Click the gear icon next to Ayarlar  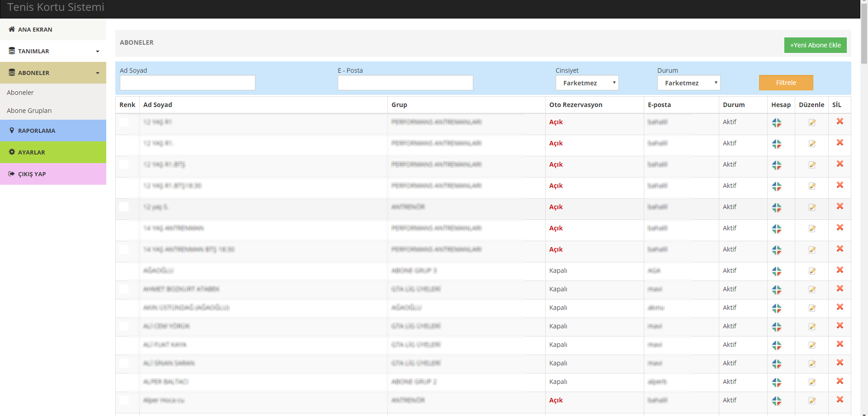12,152
